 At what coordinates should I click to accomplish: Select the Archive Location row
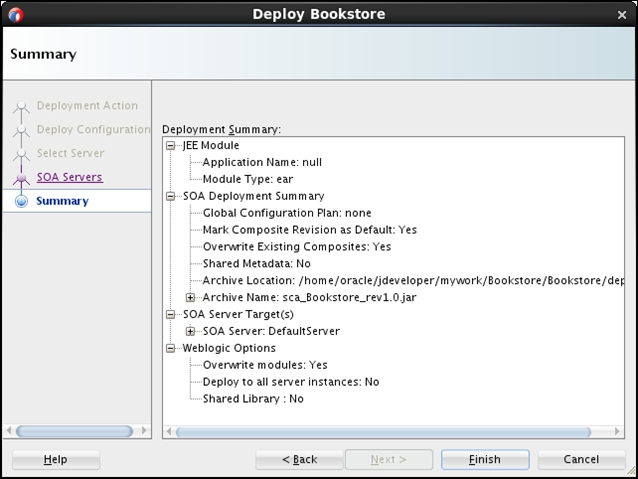point(413,280)
